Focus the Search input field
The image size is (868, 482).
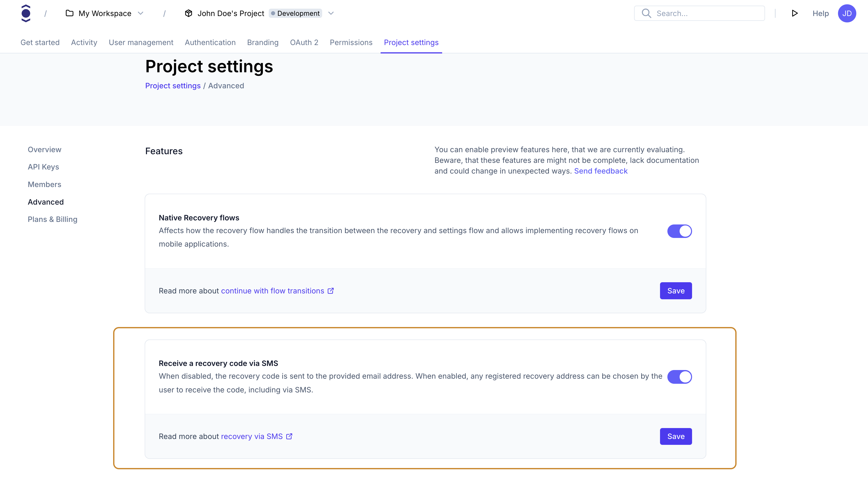(x=708, y=13)
